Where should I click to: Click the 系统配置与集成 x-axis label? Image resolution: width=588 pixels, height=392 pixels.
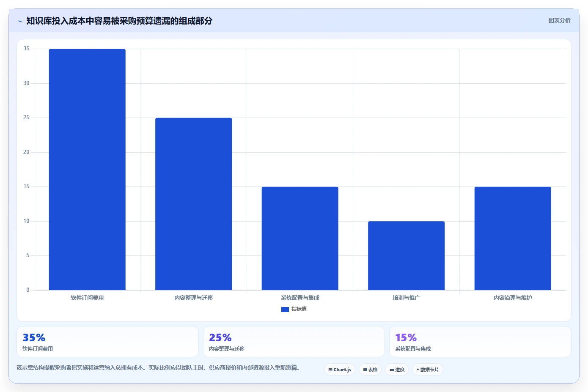click(300, 298)
